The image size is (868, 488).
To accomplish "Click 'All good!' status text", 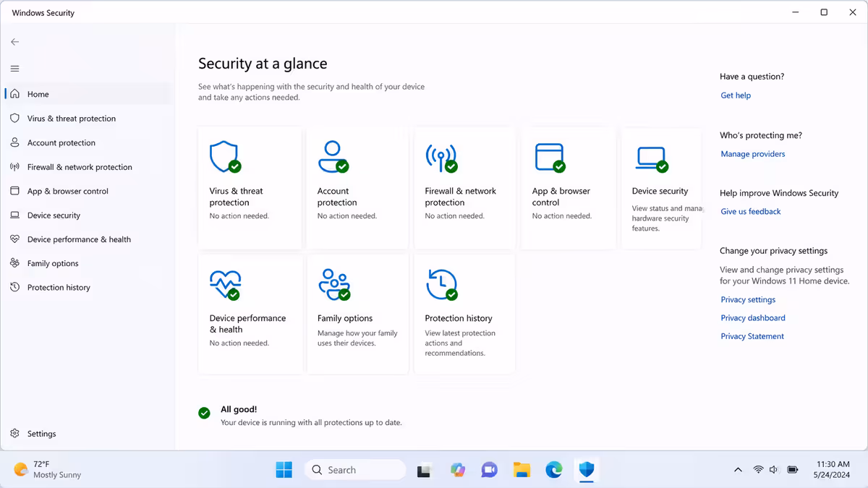I will pos(239,409).
